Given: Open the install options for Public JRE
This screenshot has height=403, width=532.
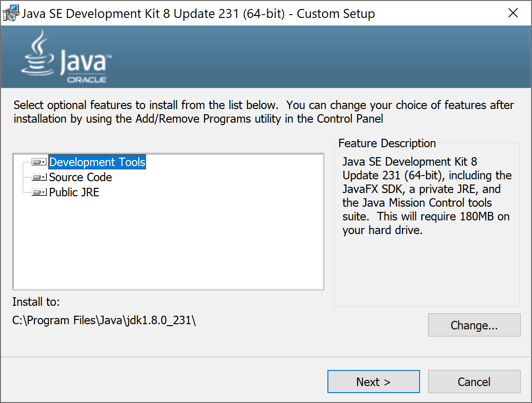Looking at the screenshot, I should point(43,192).
